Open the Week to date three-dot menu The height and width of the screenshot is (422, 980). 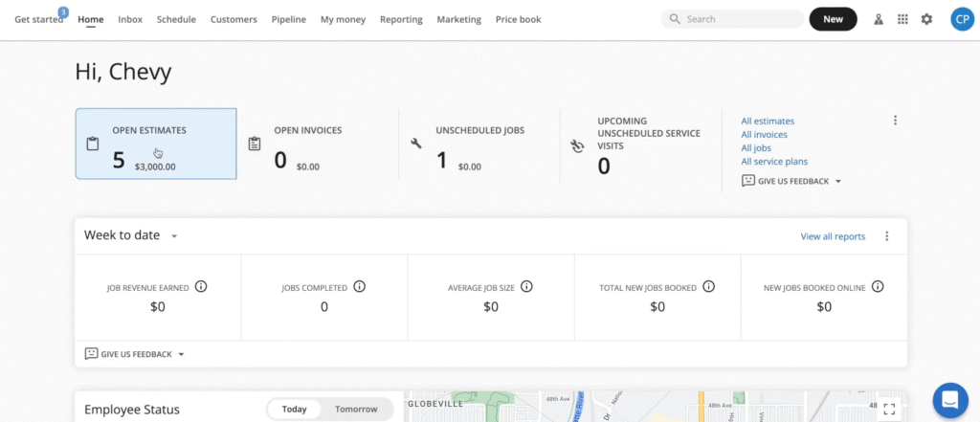(886, 236)
